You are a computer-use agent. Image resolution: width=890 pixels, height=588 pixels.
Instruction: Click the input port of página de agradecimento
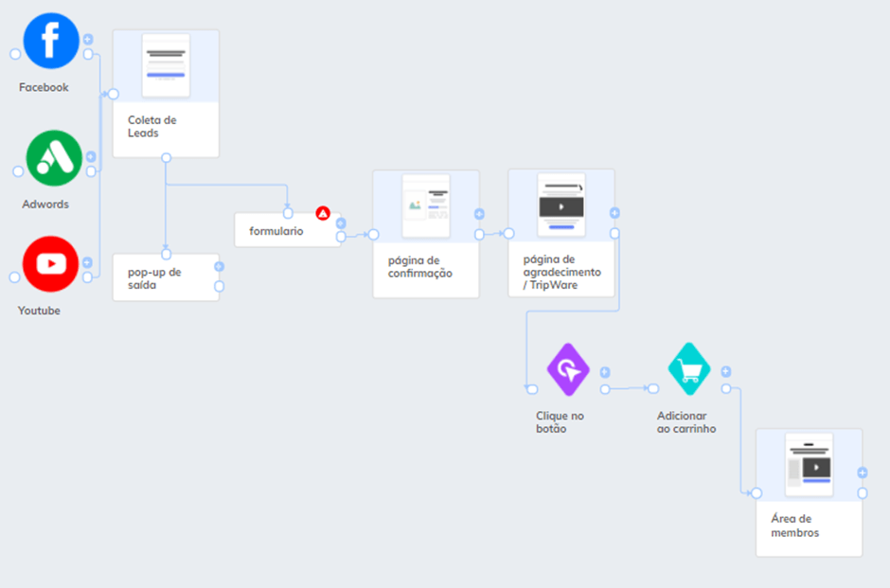(509, 233)
